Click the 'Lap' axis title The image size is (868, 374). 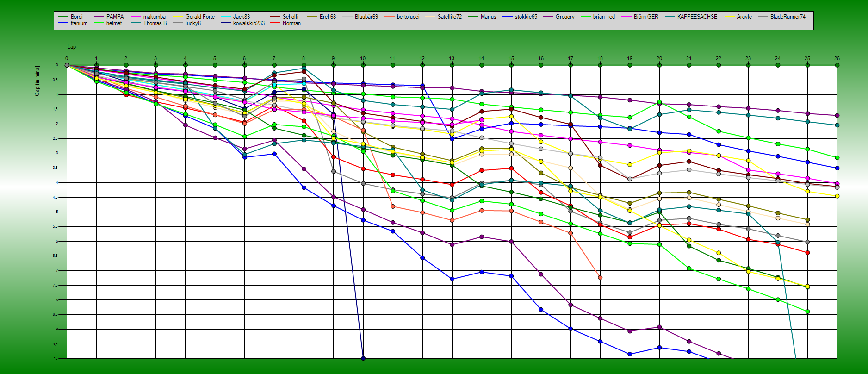click(72, 47)
